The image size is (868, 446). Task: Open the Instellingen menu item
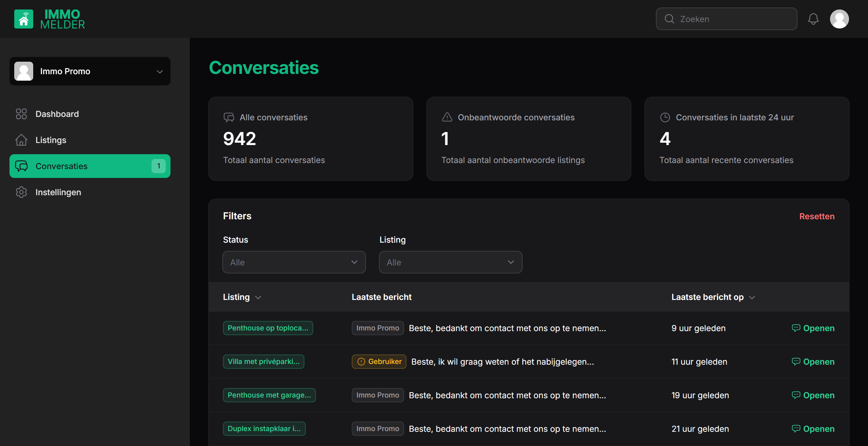(58, 192)
